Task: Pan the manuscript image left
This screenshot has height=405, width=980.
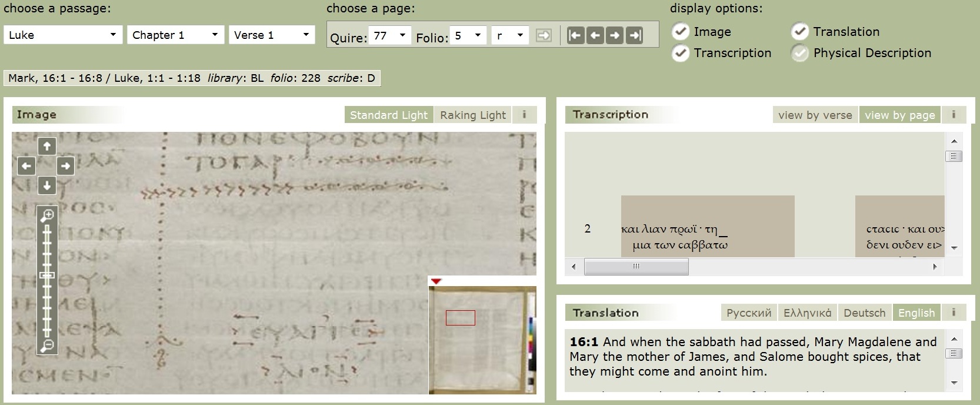Action: coord(26,166)
